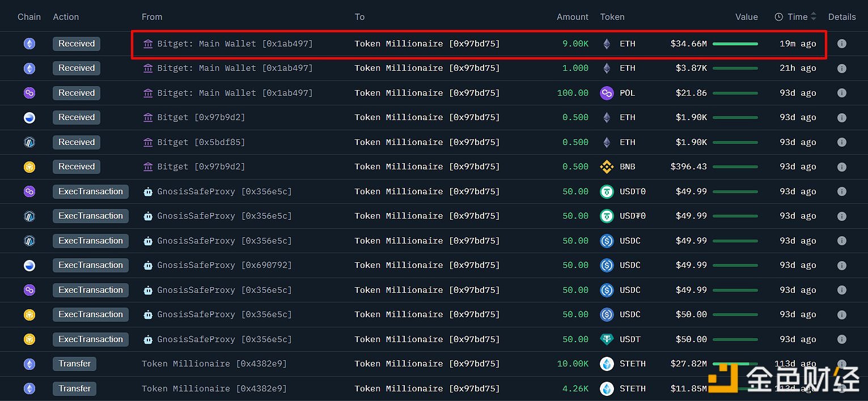
Task: Click the ETH token icon beside 9.00K
Action: click(606, 44)
